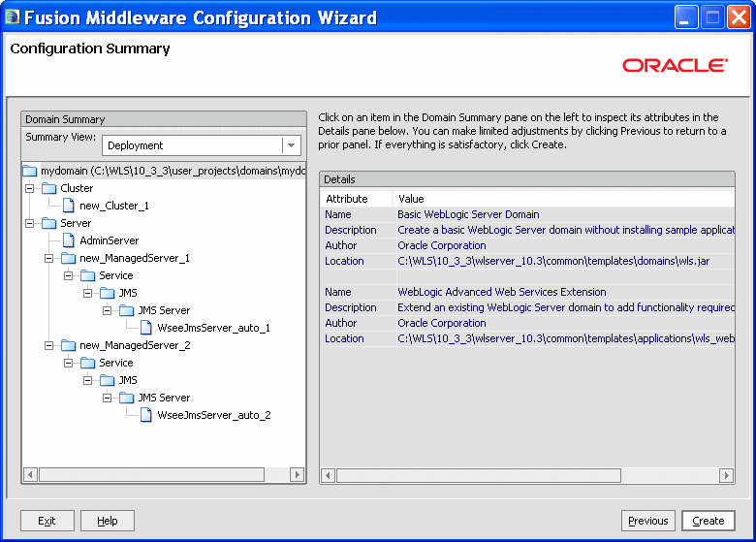Screen dimensions: 756x542
Task: Open Help for the wizard
Action: pos(107,521)
